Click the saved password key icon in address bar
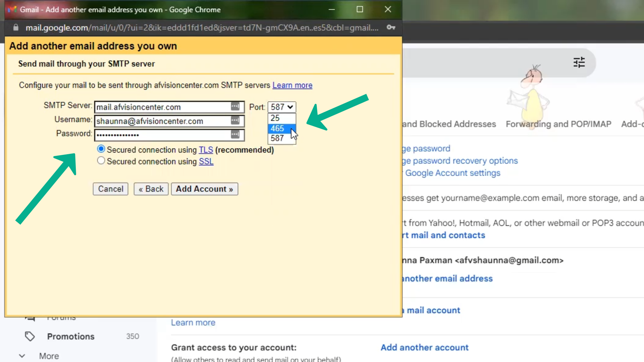This screenshot has height=362, width=644. click(391, 27)
